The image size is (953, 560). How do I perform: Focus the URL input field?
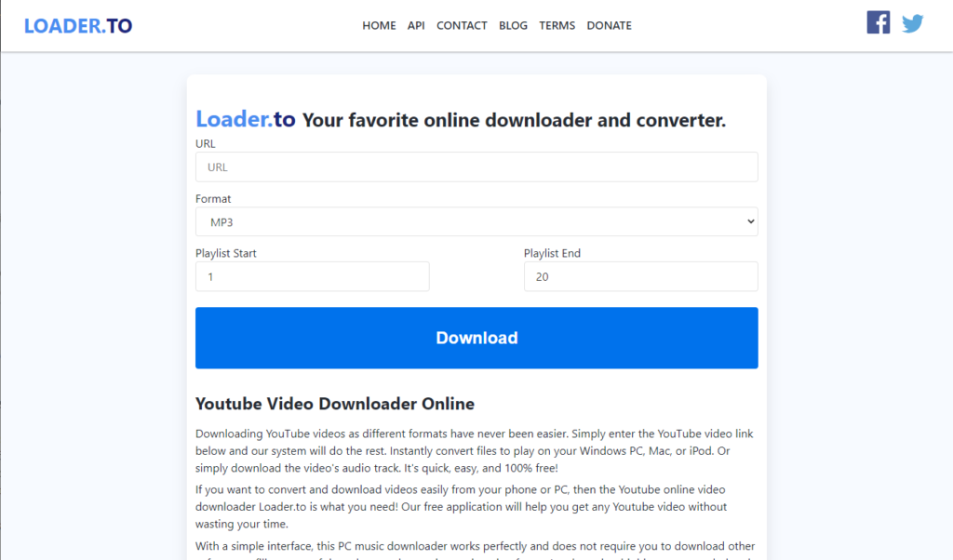(x=476, y=167)
